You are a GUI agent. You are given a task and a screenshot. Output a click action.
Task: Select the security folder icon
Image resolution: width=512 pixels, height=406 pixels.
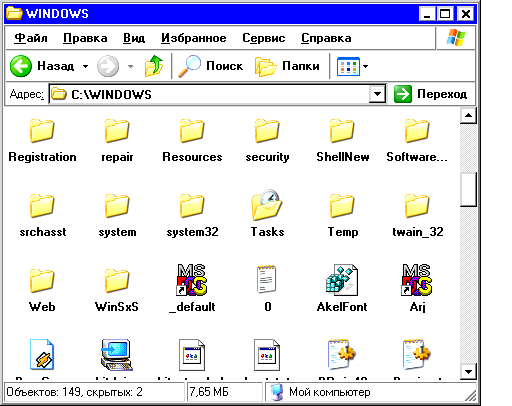(267, 131)
